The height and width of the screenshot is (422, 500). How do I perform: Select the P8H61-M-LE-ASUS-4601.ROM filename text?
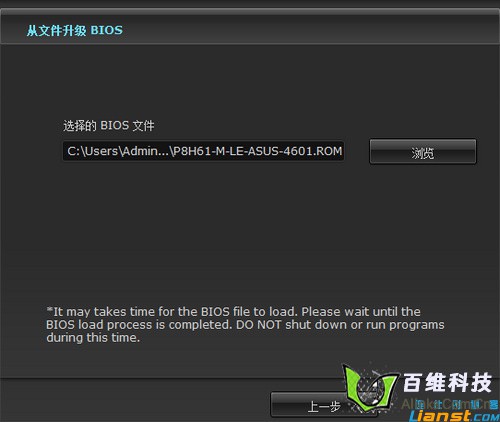click(x=258, y=151)
